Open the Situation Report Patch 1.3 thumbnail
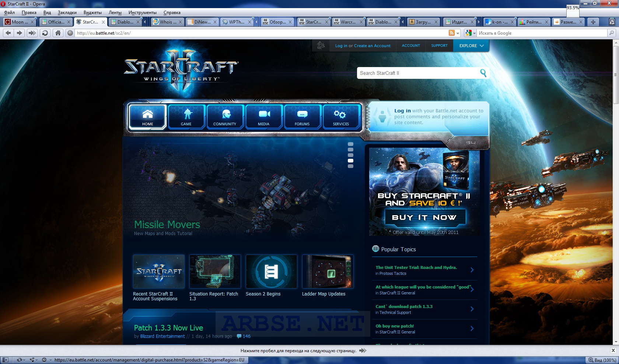Screen dimensions: 619x364 click(215, 272)
